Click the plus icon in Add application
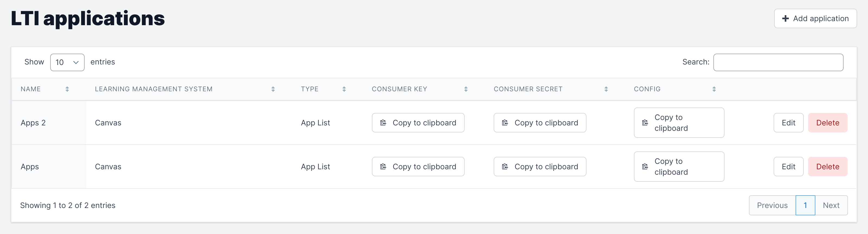 point(785,18)
